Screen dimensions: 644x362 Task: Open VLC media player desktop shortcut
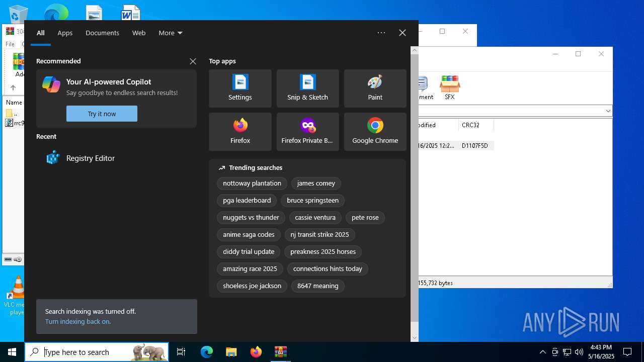(x=17, y=296)
